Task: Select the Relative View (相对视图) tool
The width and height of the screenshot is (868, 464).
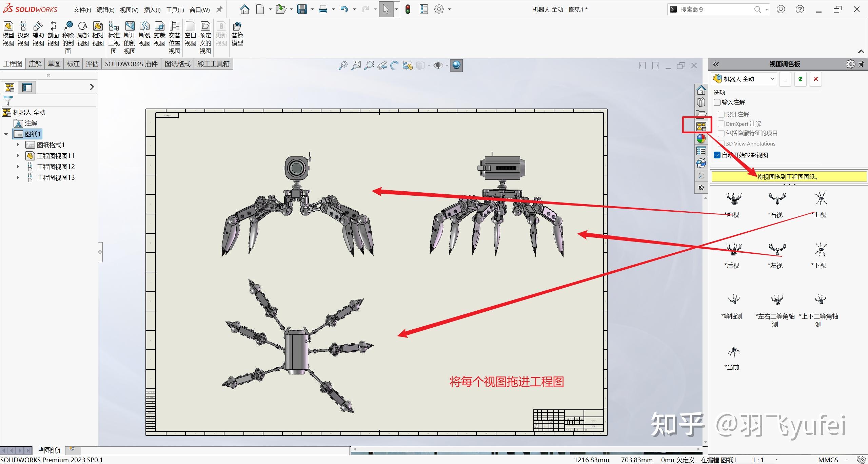Action: pyautogui.click(x=98, y=34)
